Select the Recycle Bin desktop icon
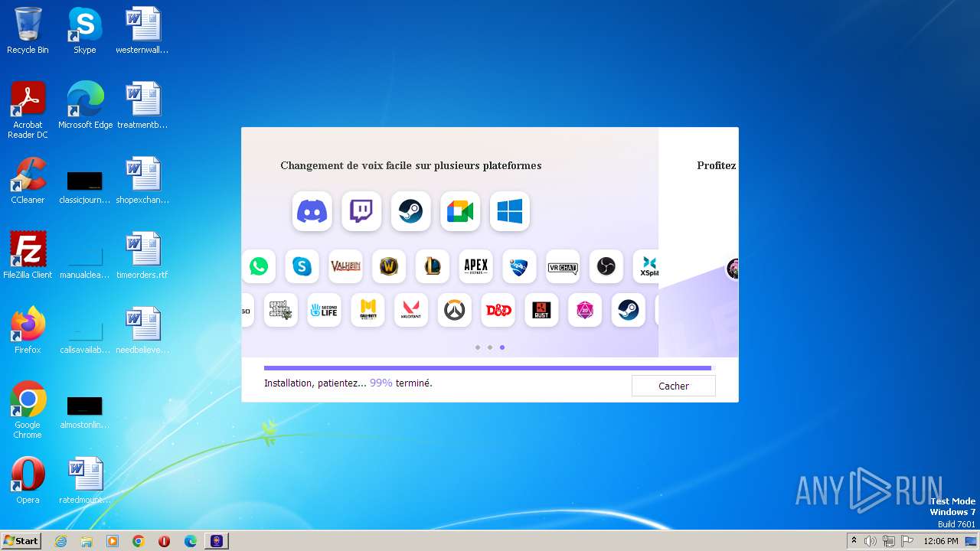The image size is (980, 551). [x=28, y=31]
